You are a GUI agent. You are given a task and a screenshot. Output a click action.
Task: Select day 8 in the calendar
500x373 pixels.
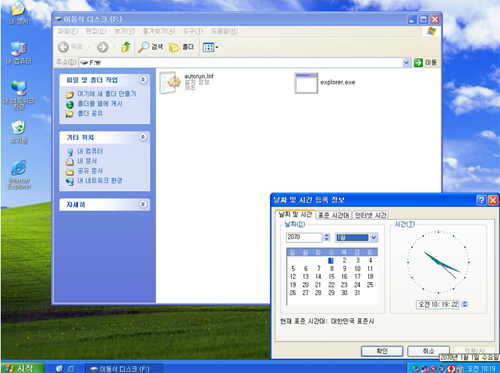331,269
